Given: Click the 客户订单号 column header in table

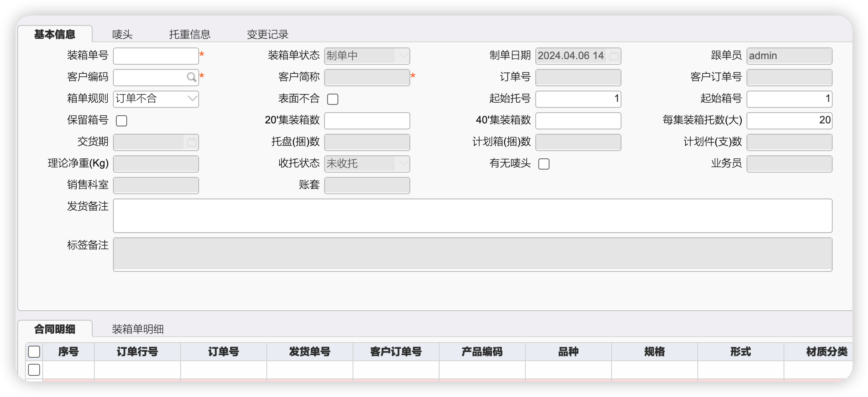Looking at the screenshot, I should click(x=396, y=352).
